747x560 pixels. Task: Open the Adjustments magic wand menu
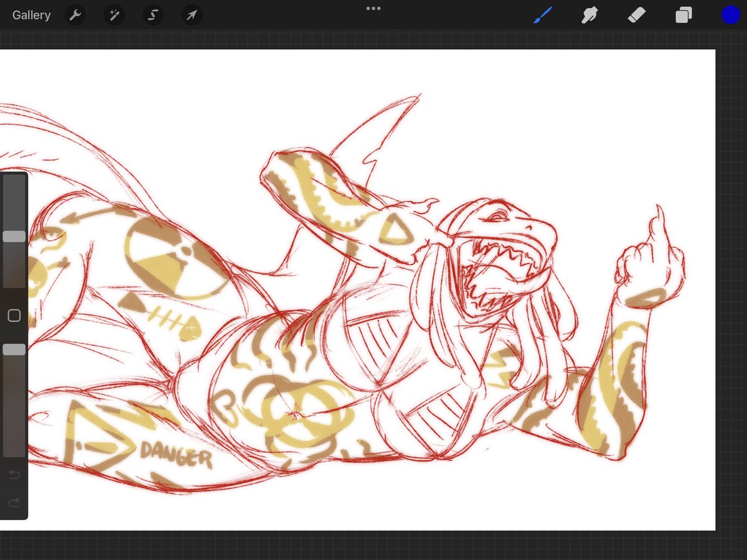click(x=114, y=15)
